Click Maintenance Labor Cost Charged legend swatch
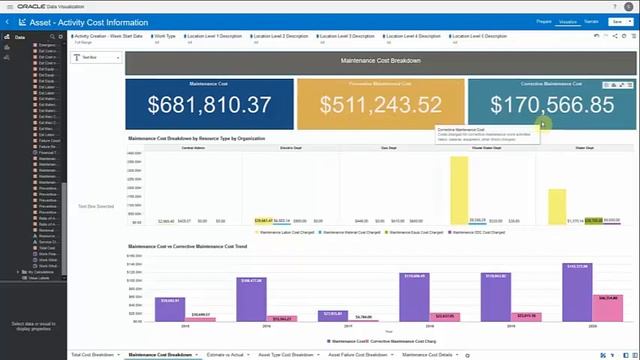This screenshot has width=640, height=360. pyautogui.click(x=257, y=232)
